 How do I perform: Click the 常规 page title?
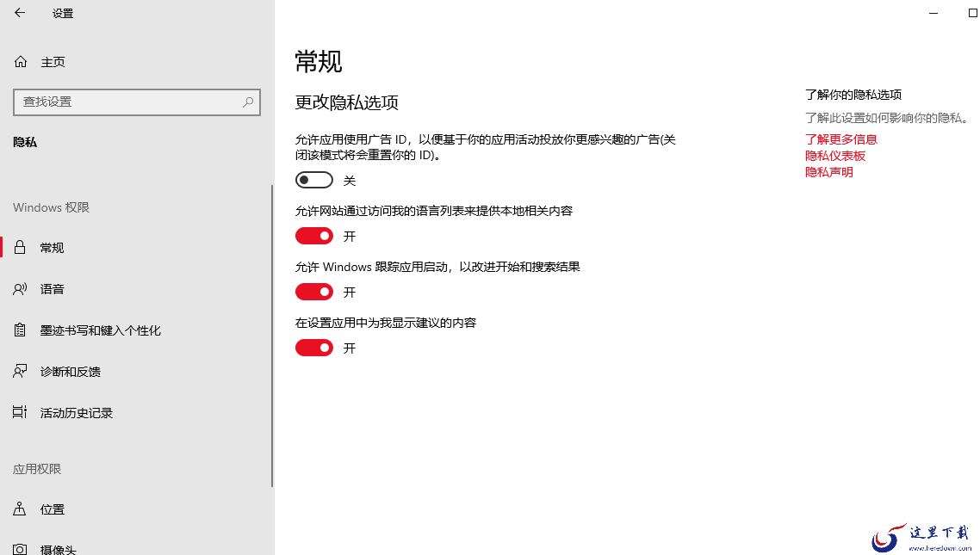coord(318,62)
